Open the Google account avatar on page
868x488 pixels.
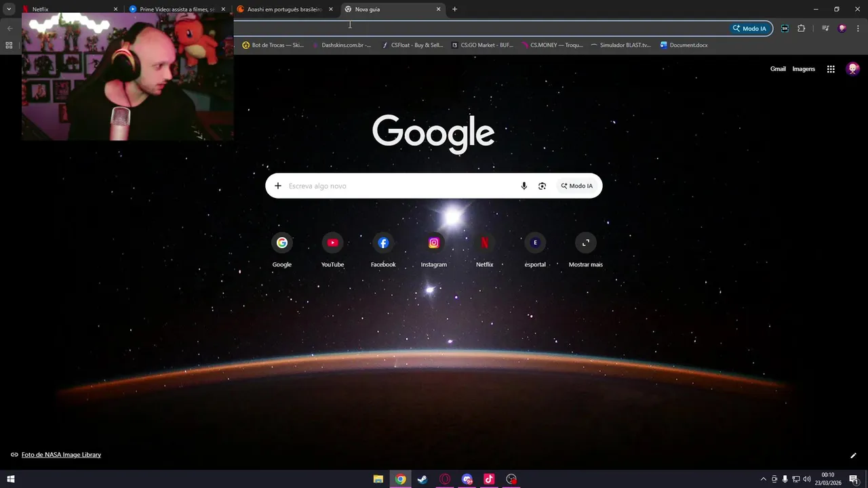pos(853,69)
